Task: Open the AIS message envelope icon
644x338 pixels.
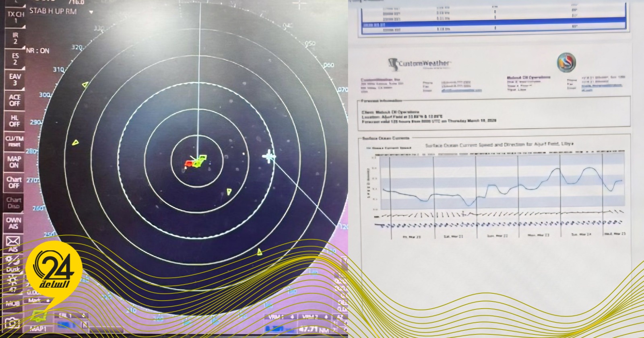Action: [x=13, y=241]
